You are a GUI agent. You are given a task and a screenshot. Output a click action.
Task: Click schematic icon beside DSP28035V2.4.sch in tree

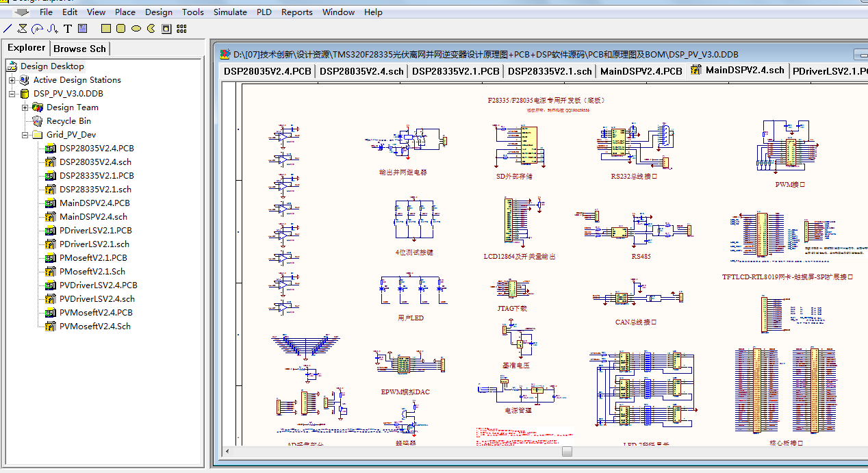pos(51,162)
